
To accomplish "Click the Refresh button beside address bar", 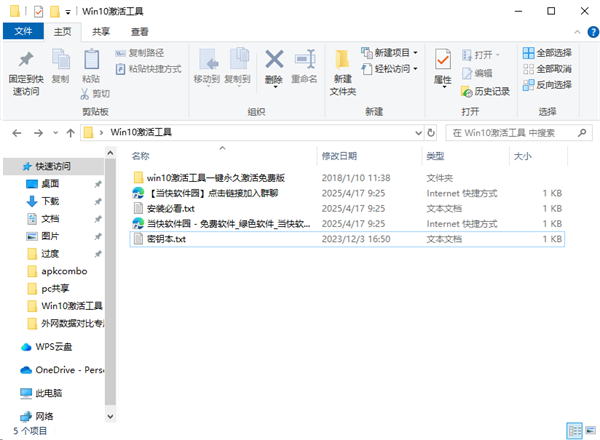I will coord(431,133).
